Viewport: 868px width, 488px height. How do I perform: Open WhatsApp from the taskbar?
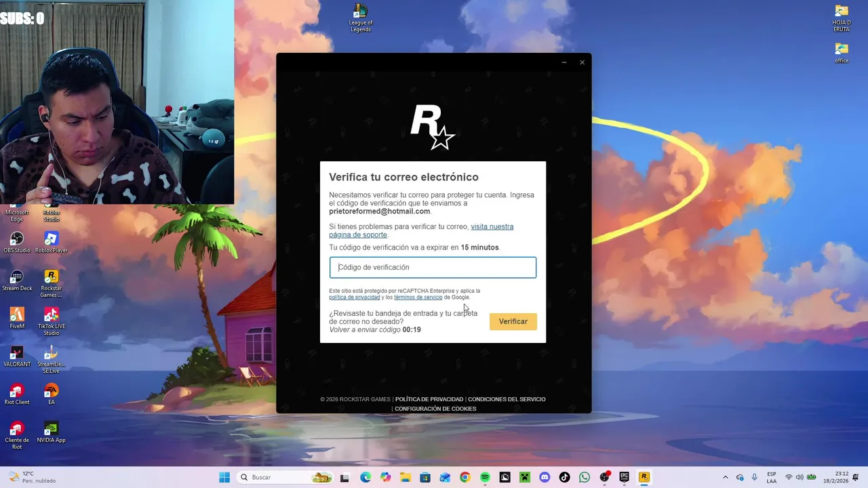[x=585, y=477]
